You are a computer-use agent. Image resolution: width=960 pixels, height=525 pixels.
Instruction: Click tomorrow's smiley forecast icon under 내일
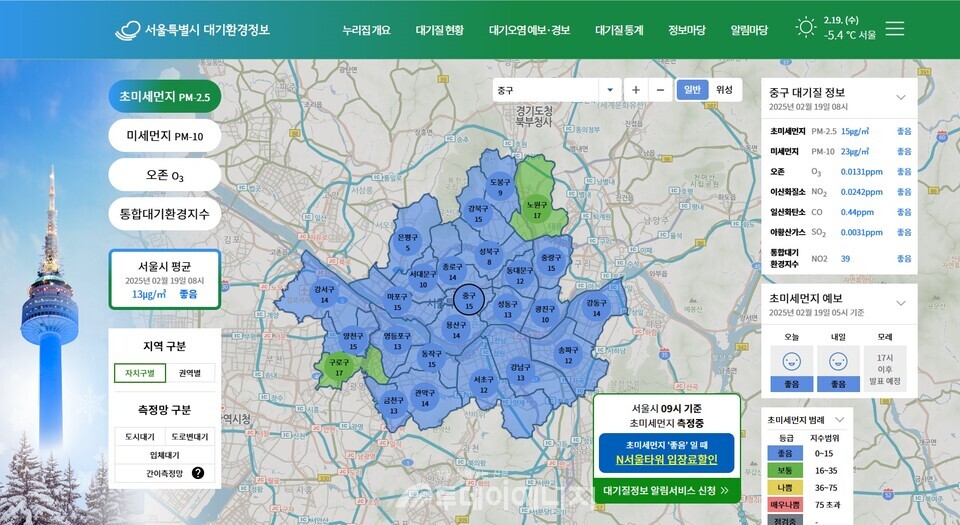838,362
